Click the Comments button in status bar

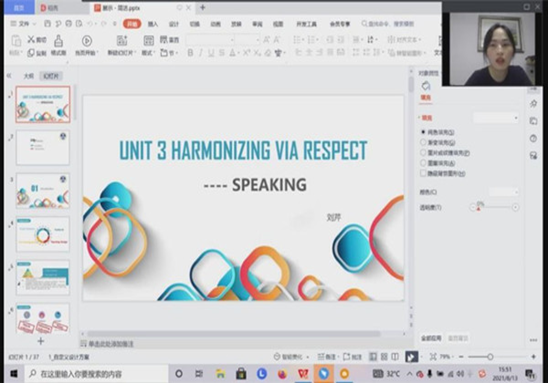point(352,357)
